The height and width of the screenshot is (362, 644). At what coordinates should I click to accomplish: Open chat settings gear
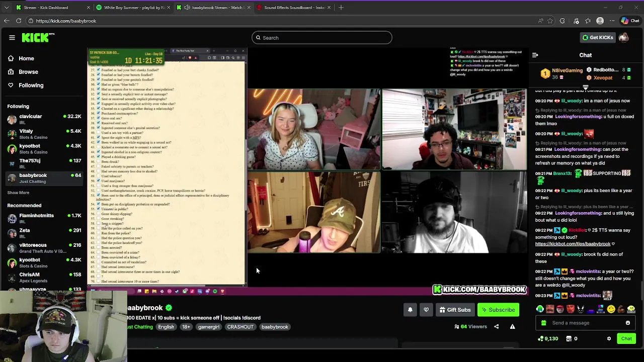609,339
